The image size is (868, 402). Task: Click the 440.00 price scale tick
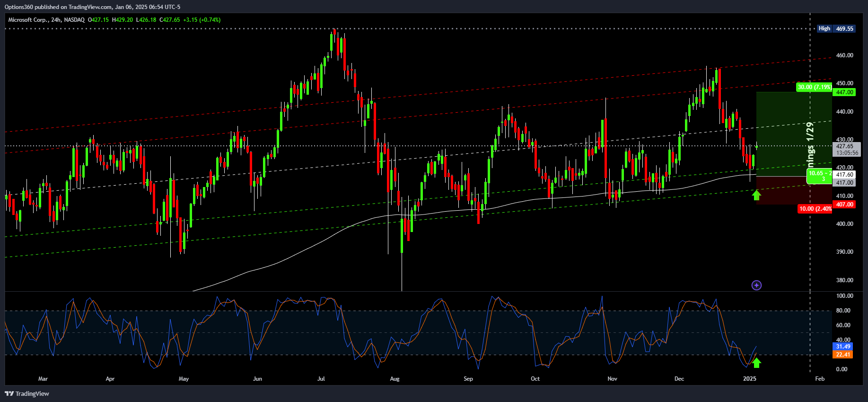pos(844,112)
